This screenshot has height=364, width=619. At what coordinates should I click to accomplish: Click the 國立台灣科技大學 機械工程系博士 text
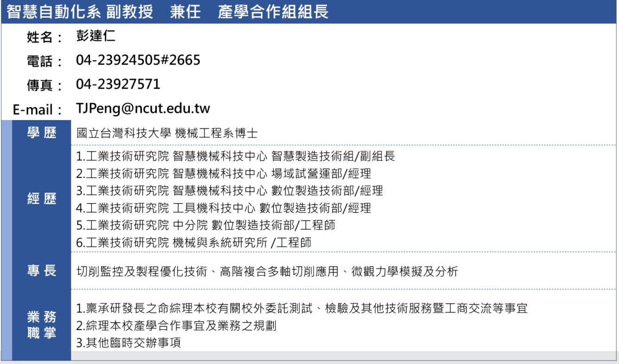167,134
